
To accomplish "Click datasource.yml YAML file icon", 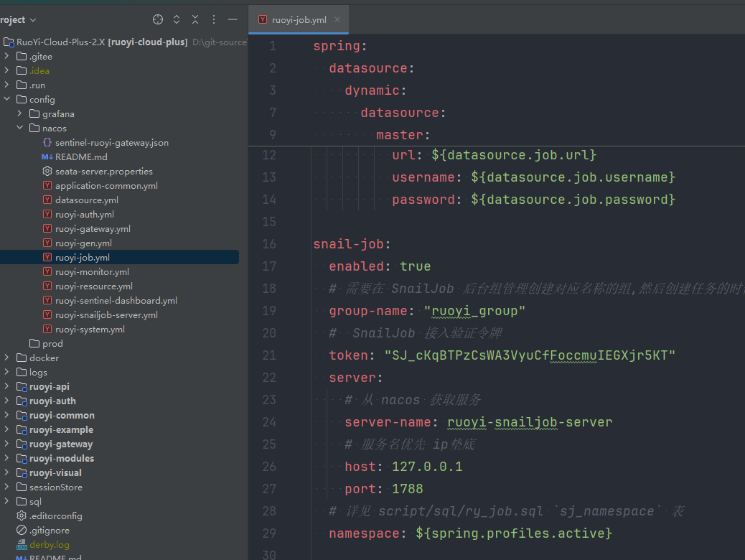I will pyautogui.click(x=47, y=200).
